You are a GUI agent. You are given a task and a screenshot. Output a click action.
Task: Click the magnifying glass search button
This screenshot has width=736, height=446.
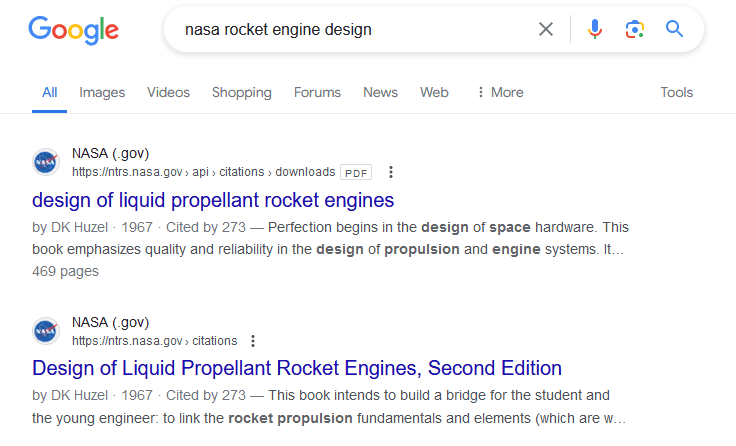pyautogui.click(x=674, y=30)
